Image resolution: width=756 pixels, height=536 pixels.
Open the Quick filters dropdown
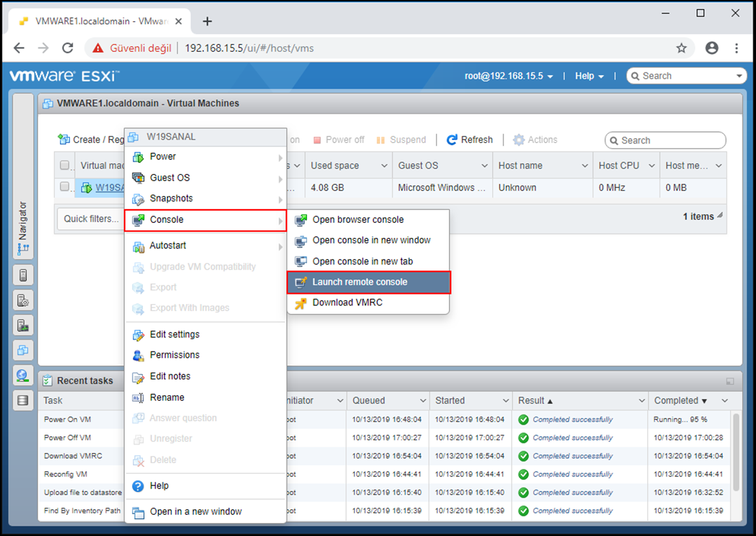(x=91, y=219)
